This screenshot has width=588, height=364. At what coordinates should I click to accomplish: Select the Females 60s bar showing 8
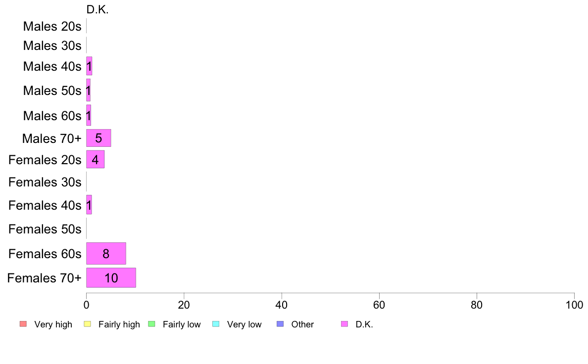point(106,253)
